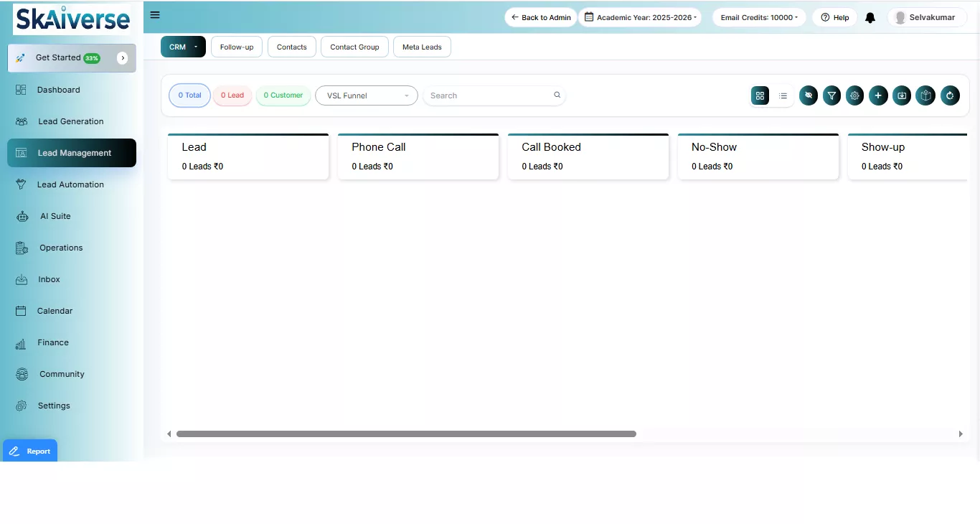Switch to list view
Screen dimensions: 980x524
[783, 95]
